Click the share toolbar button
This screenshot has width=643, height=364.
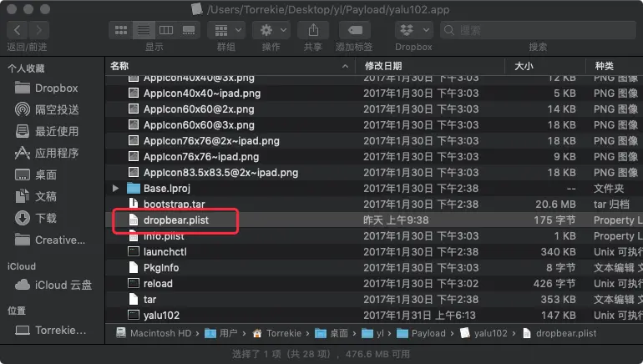(x=313, y=30)
